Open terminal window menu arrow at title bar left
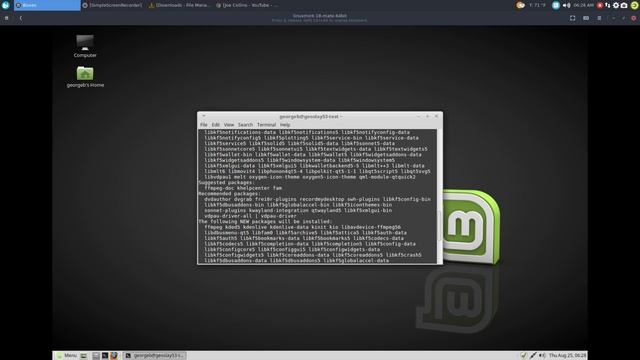Screen dimensions: 640x360 click(x=204, y=116)
